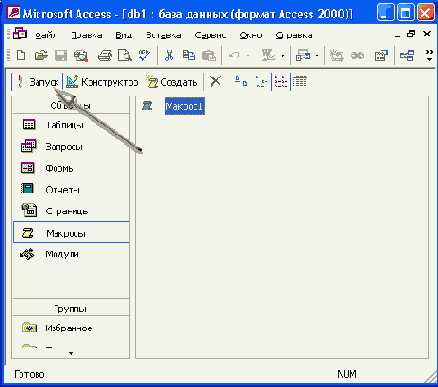The width and height of the screenshot is (438, 387).
Task: Open the Analyze dropdown arrow
Action: [317, 56]
